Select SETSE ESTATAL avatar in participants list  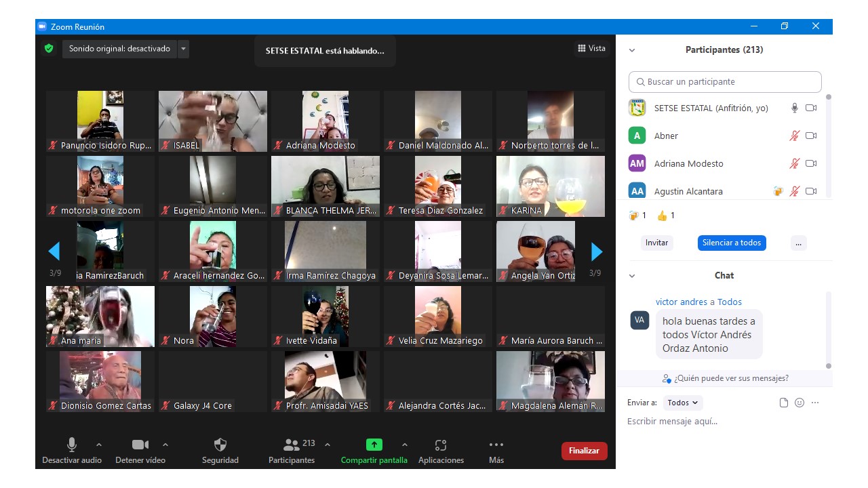pyautogui.click(x=637, y=108)
